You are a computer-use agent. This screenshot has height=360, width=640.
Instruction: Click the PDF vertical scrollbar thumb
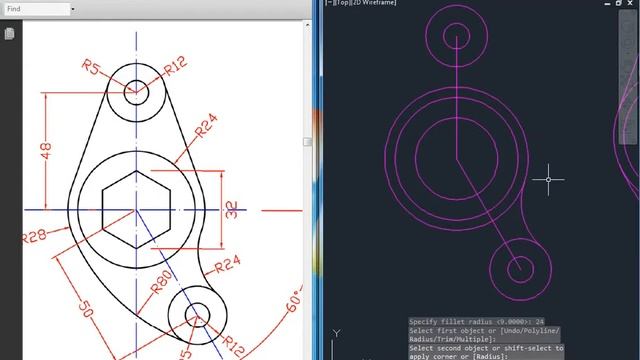coord(307,141)
